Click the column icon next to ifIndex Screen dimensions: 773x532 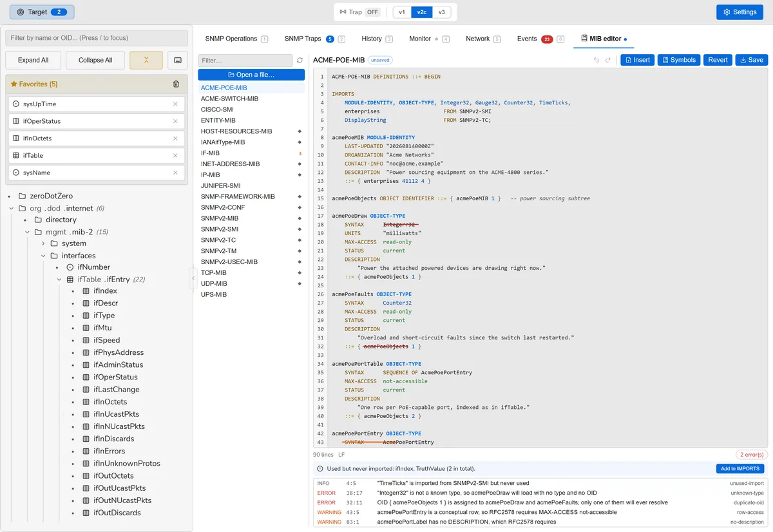click(86, 291)
